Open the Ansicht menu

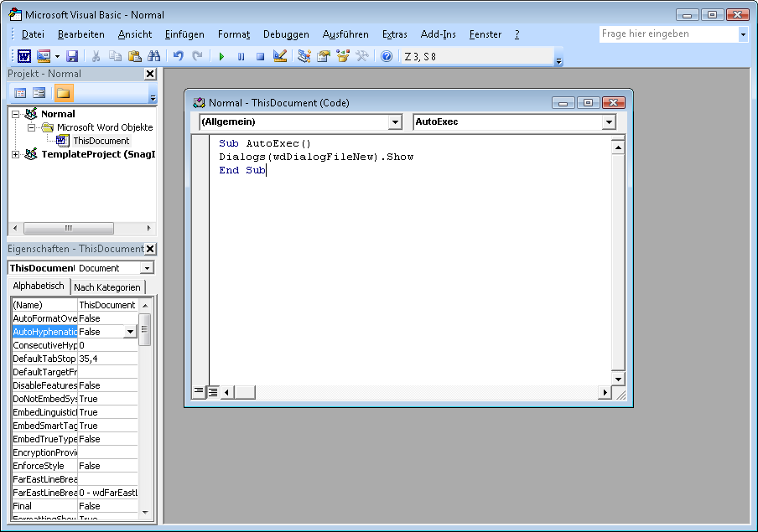click(x=135, y=34)
